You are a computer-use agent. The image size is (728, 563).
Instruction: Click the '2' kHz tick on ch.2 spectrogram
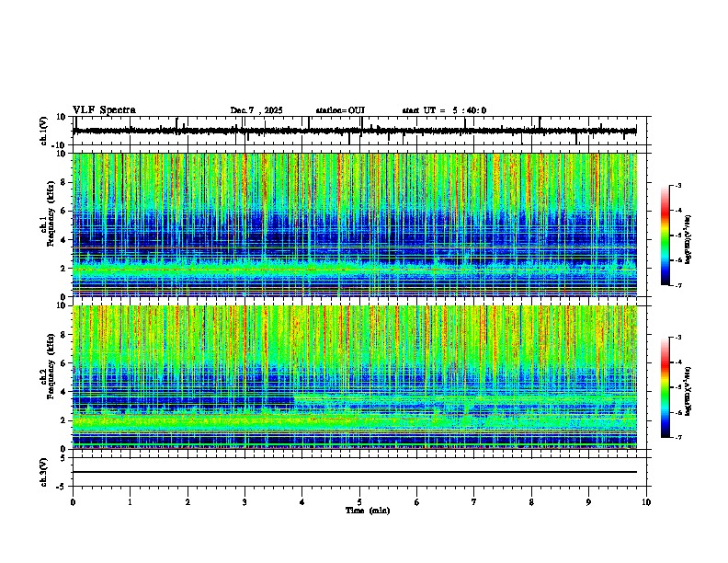[x=64, y=420]
